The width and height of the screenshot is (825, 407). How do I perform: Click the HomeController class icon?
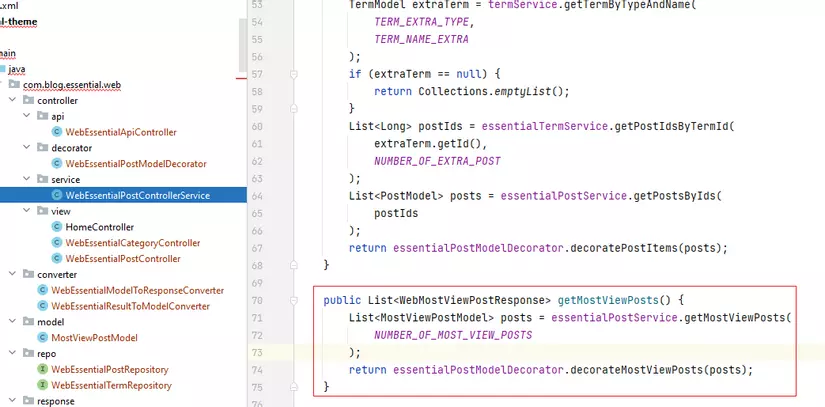pyautogui.click(x=57, y=227)
